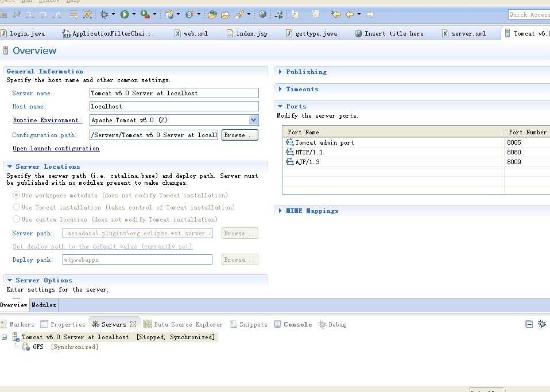Click the New Dynamic Web Project icon
Viewport: 550px width, 392px height.
pyautogui.click(x=169, y=14)
